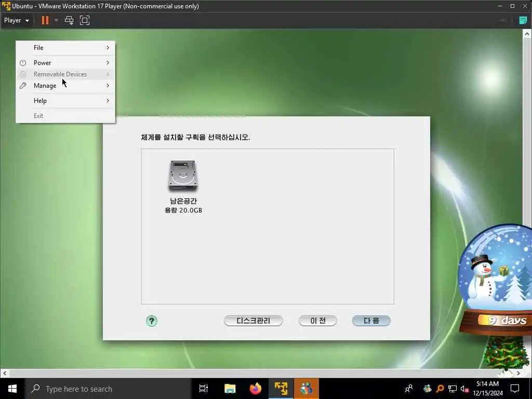
Task: Open the highlighted orange taskbar app icon
Action: tap(307, 389)
